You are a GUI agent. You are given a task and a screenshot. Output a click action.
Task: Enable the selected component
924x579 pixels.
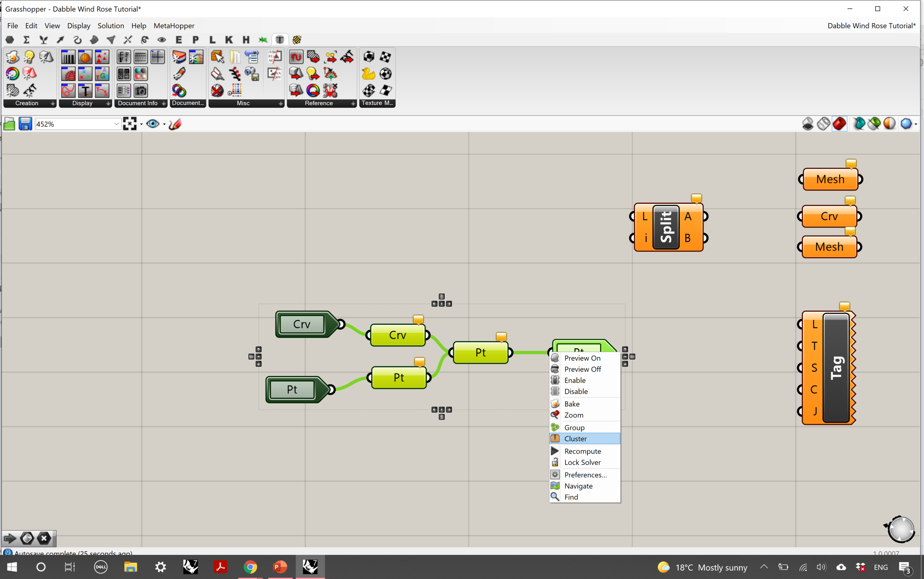pos(574,380)
